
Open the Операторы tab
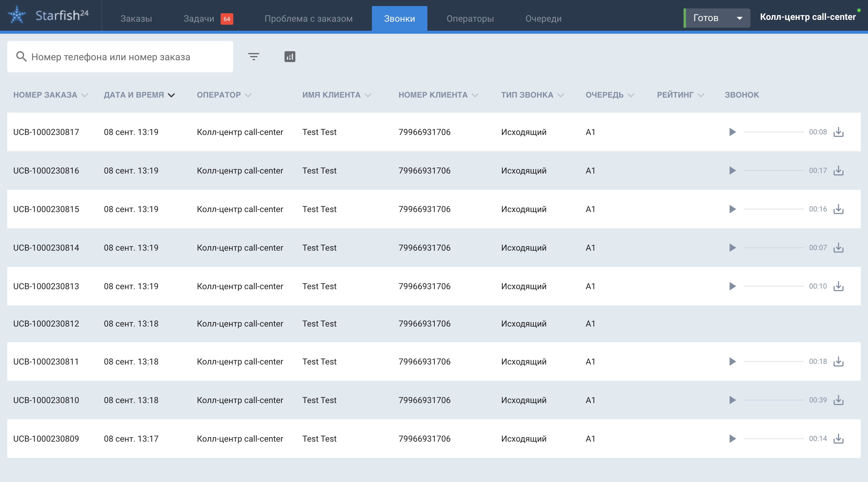(470, 18)
